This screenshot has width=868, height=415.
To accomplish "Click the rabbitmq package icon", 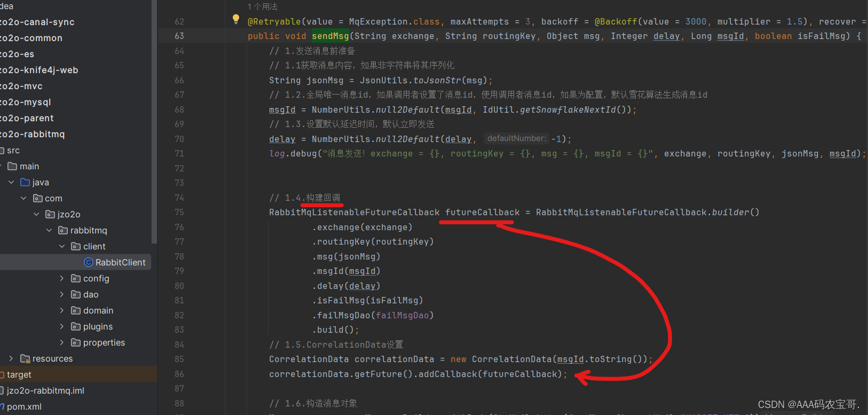I will 63,230.
